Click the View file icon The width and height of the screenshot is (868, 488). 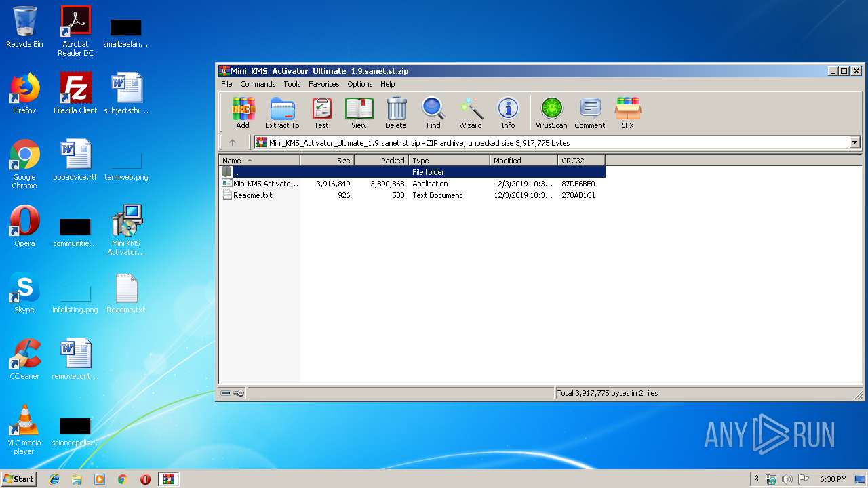point(359,113)
